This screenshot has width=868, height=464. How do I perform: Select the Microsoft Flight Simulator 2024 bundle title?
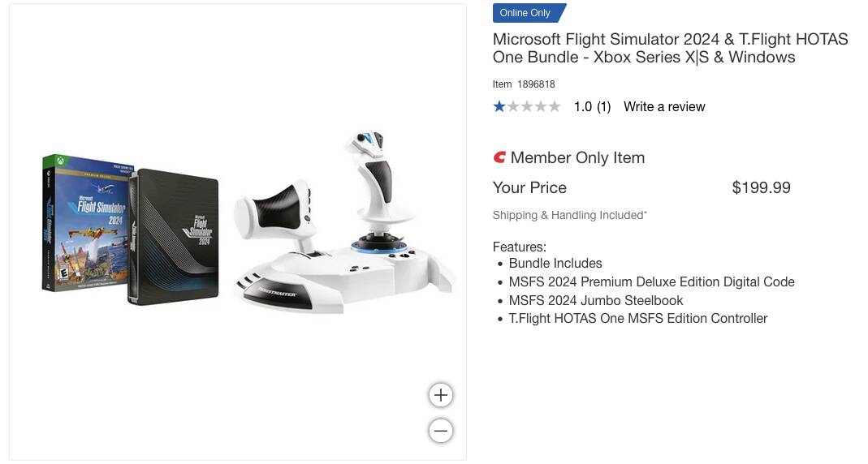tap(671, 48)
